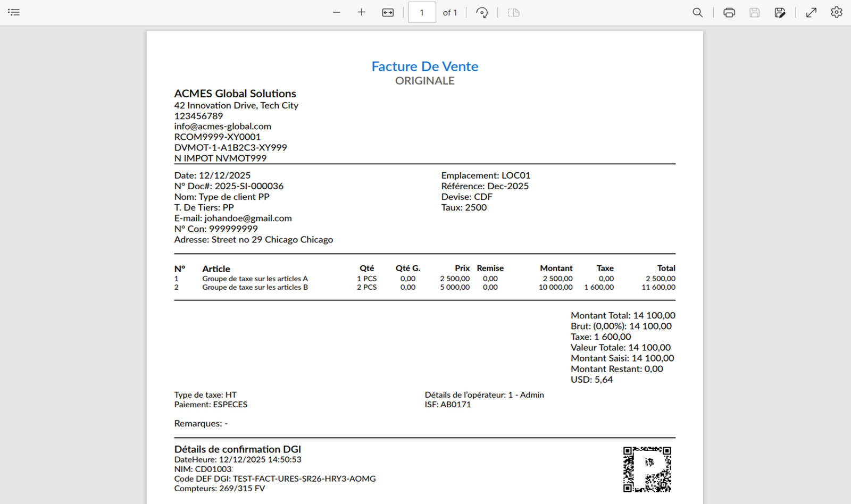Click inside the page number field
Image resolution: width=851 pixels, height=504 pixels.
pyautogui.click(x=422, y=12)
